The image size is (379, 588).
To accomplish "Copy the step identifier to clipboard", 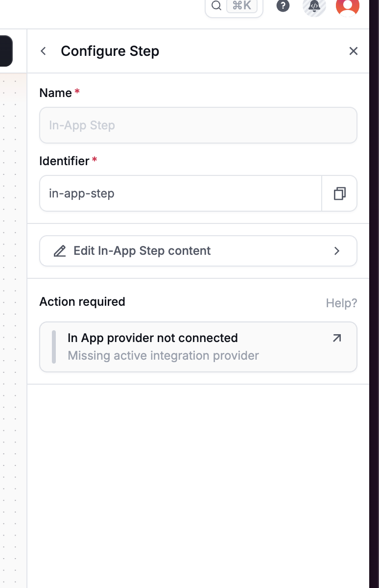I will pyautogui.click(x=339, y=194).
